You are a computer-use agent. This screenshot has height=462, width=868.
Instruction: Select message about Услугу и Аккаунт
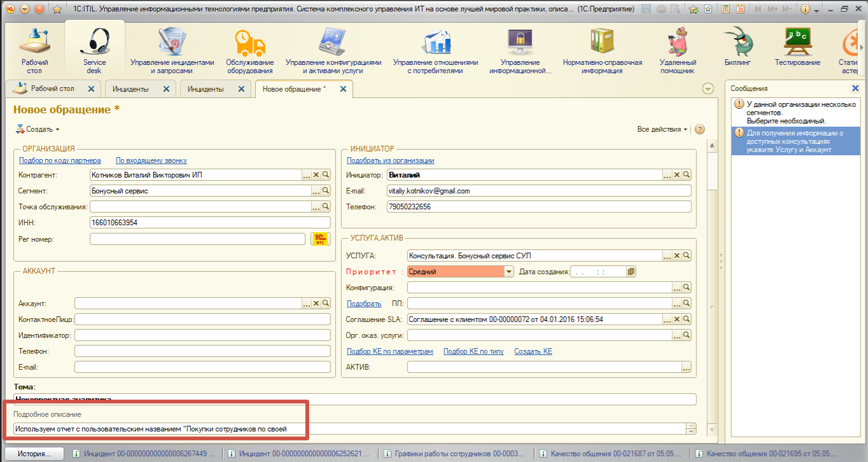coord(795,141)
